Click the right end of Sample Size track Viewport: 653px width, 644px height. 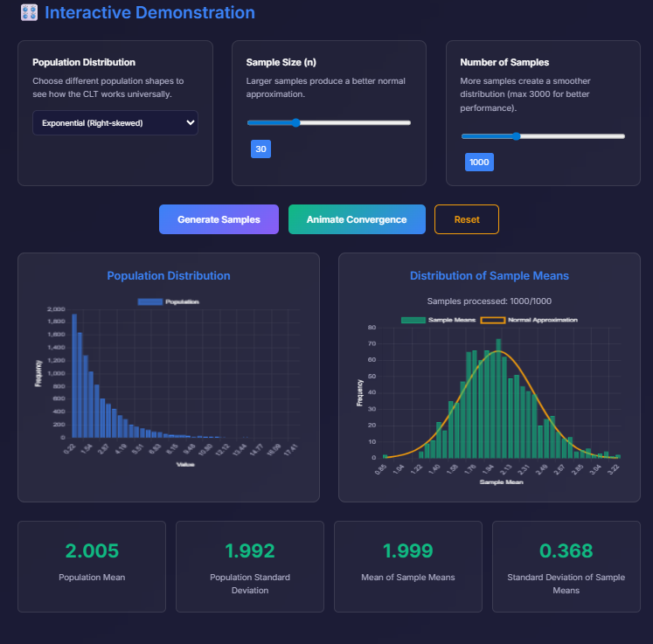408,123
